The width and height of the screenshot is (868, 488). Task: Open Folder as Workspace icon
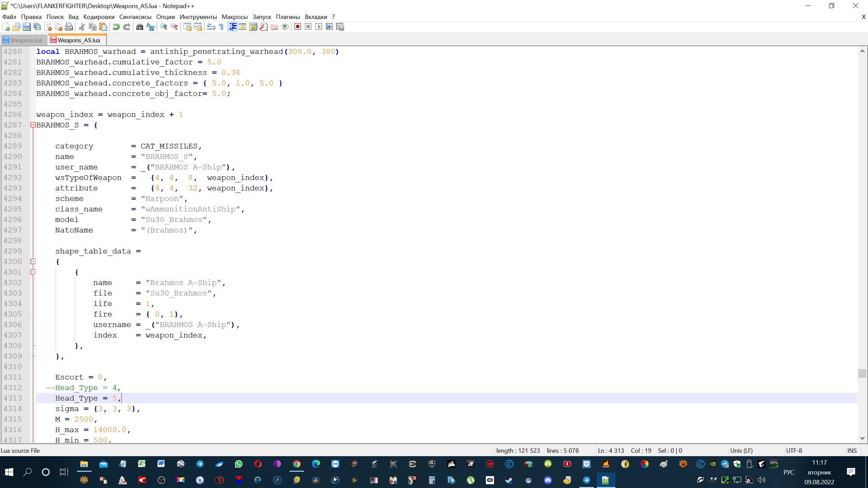[274, 27]
